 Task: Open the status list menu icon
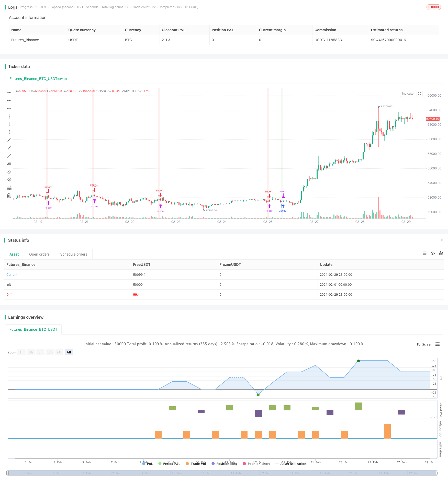tap(424, 253)
